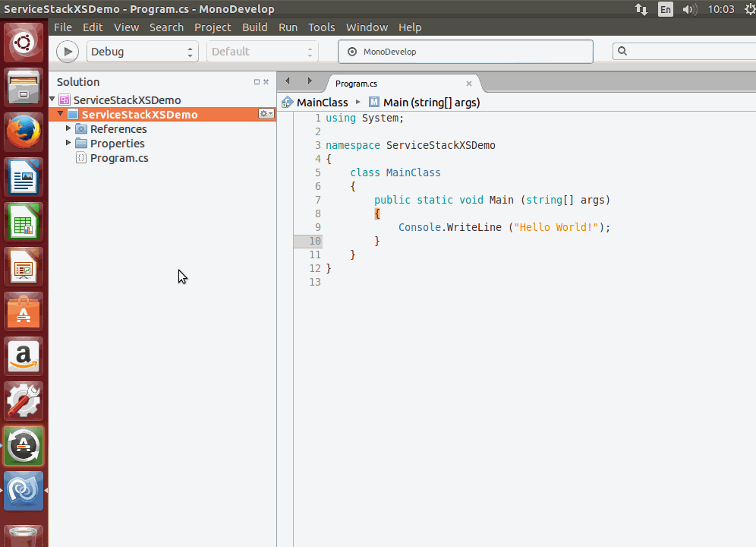Open the Search menu

(166, 27)
